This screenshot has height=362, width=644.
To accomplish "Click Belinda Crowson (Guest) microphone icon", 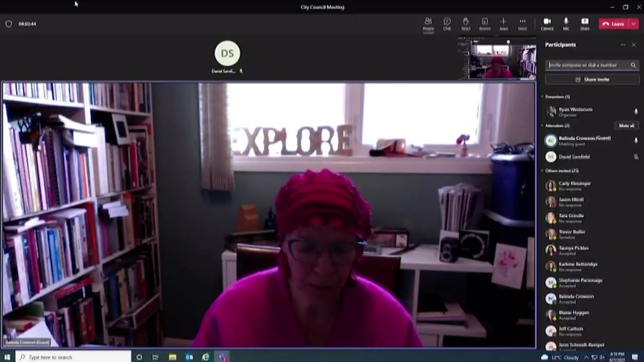I will 636,140.
